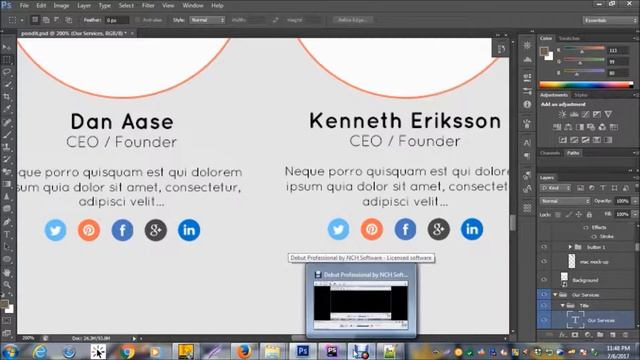Viewport: 640px width, 360px height.
Task: Select the Horizontal Type tool
Action: click(x=7, y=234)
